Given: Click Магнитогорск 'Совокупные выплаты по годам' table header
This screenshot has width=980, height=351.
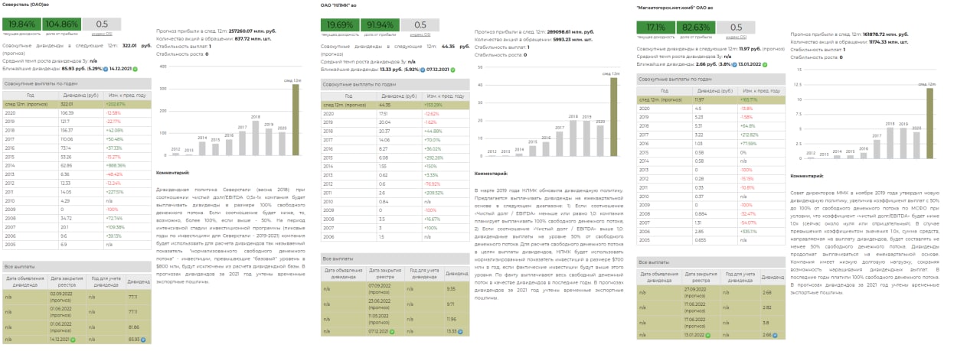Looking at the screenshot, I should (x=710, y=80).
